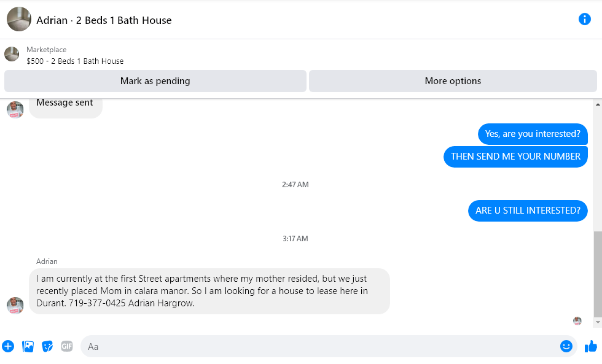
Task: Click the conversation title Adrian 2 Beds
Action: click(x=104, y=20)
